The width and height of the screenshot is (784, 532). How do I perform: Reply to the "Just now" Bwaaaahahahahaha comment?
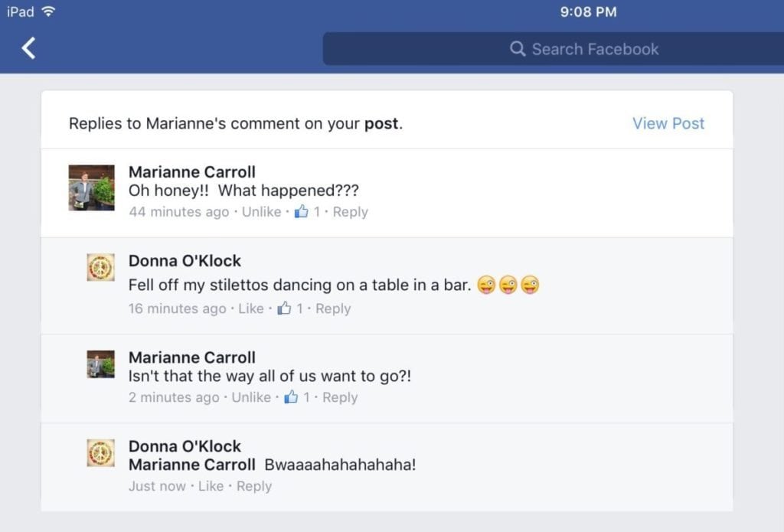tap(254, 486)
